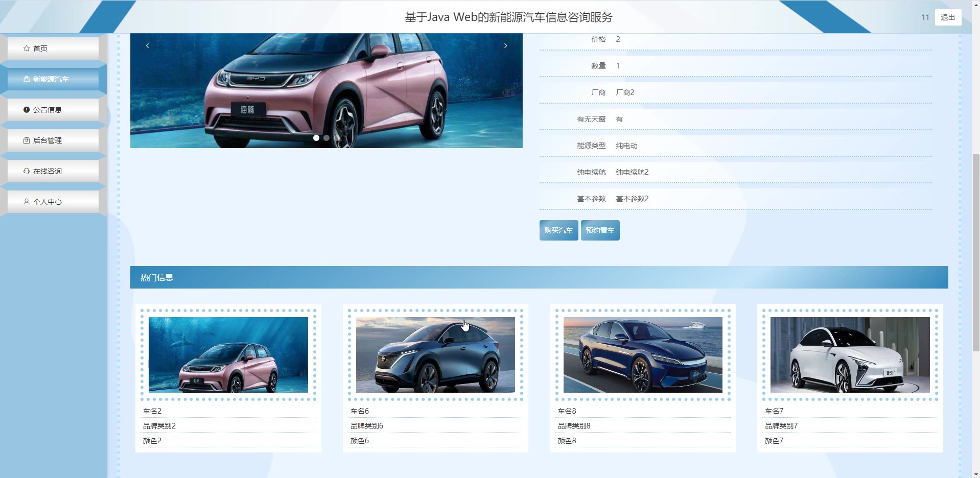The height and width of the screenshot is (478, 980).
Task: Click the 车名7 title text
Action: coord(774,411)
